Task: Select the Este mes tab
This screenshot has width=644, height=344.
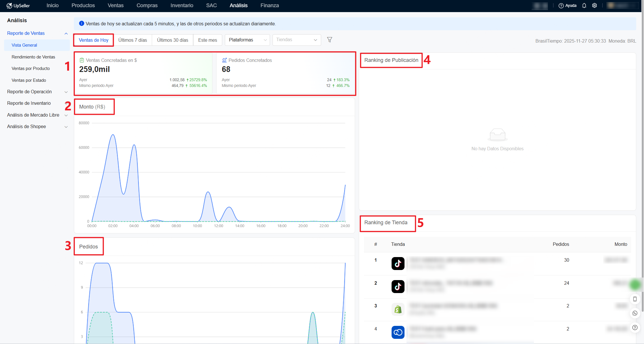Action: 208,40
